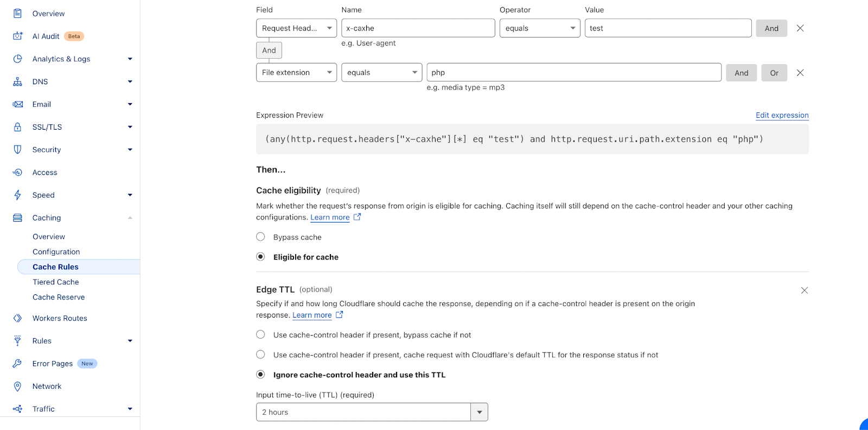Click the Beta badge next to AI Audit
Image resolution: width=868 pixels, height=430 pixels.
click(x=74, y=36)
